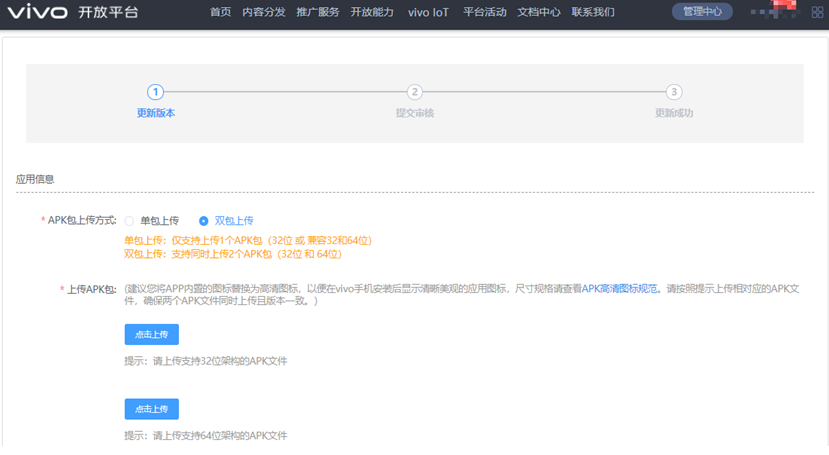Click the 提交审核 step label
This screenshot has height=455, width=829.
tap(414, 113)
